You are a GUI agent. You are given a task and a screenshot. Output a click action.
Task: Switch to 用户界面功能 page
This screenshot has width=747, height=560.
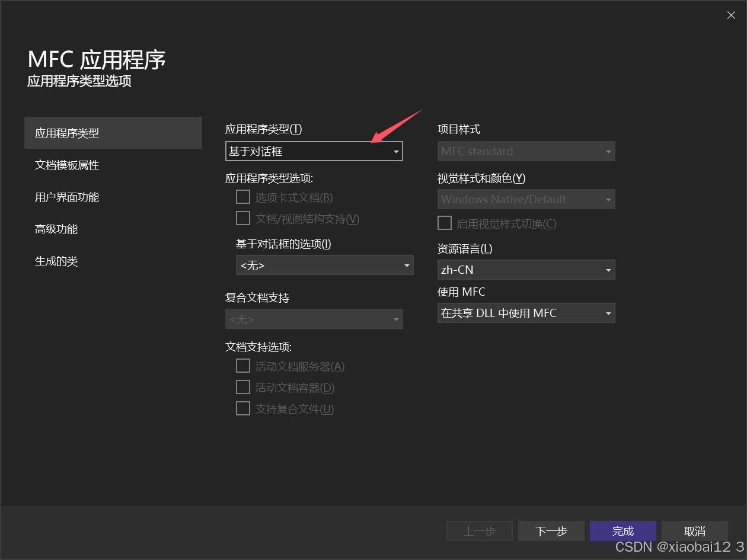[x=113, y=197]
